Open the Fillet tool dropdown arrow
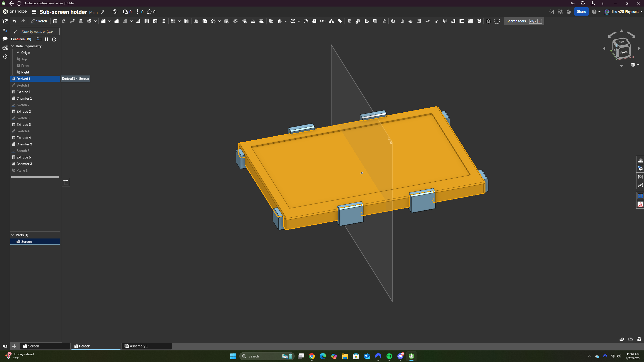644x362 pixels. [110, 21]
